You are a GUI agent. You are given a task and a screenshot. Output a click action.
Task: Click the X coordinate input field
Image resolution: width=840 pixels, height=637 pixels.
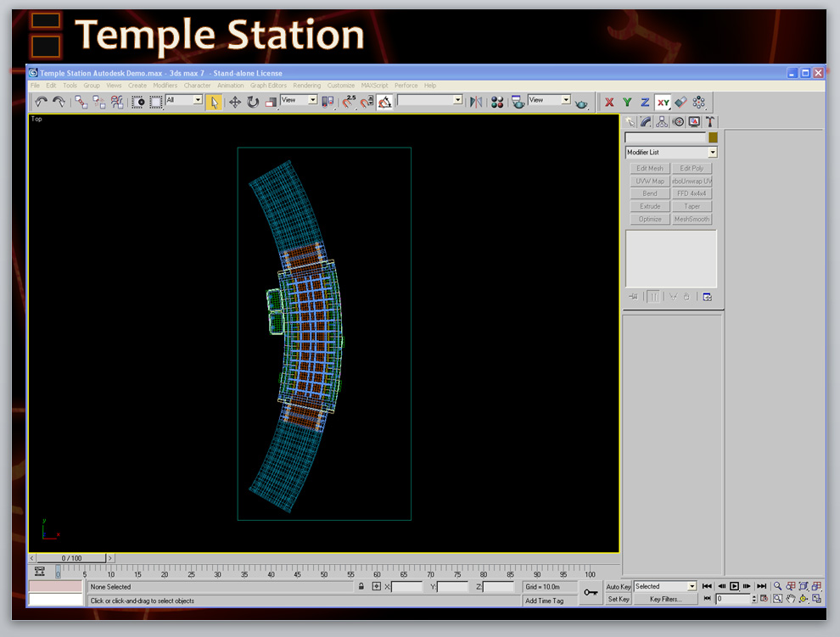point(406,586)
